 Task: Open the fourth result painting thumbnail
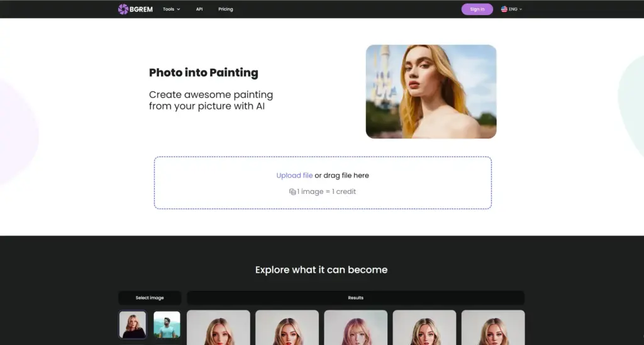point(425,327)
